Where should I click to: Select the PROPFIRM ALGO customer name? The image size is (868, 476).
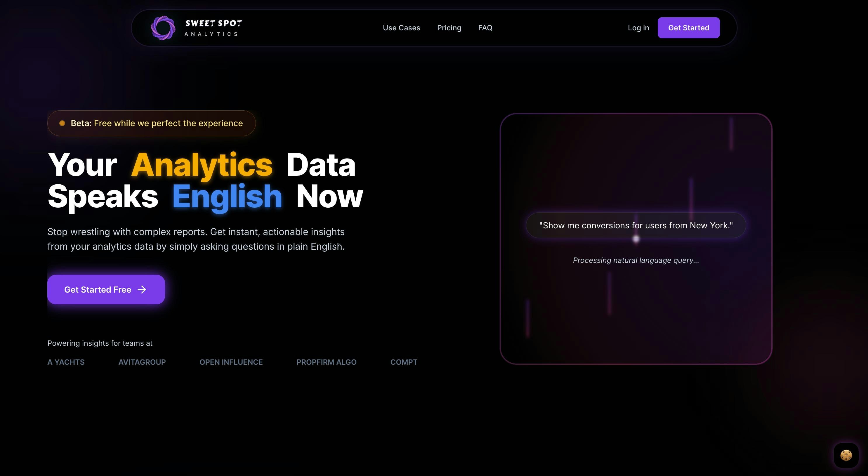point(326,362)
